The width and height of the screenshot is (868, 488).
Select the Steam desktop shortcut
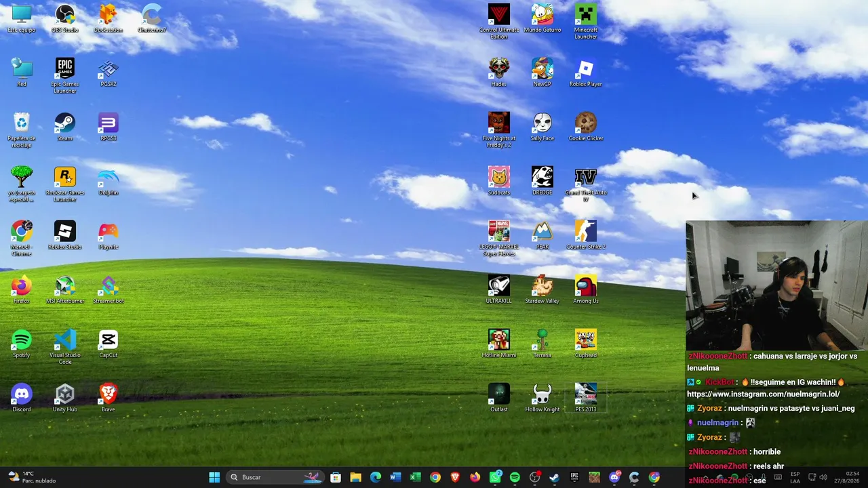[65, 127]
